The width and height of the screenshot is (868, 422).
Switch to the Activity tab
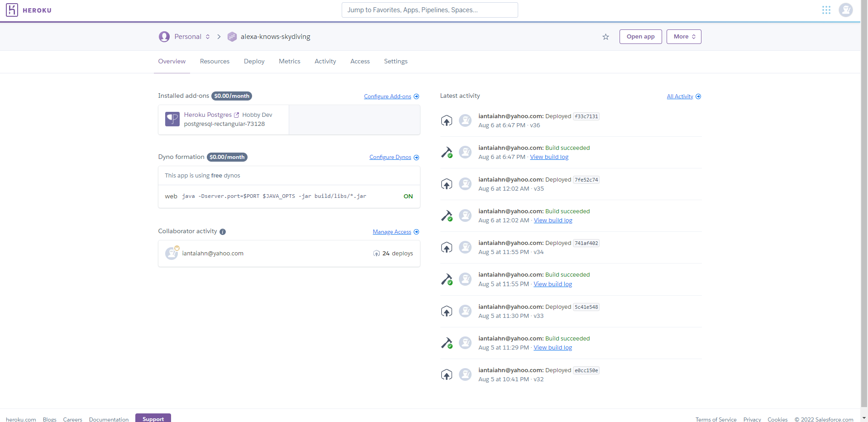[325, 62]
